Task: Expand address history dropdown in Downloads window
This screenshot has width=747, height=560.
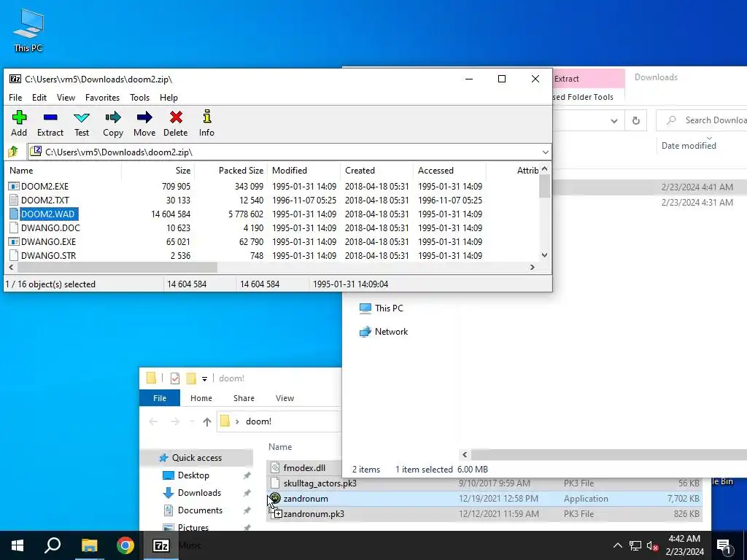Action: coord(614,121)
